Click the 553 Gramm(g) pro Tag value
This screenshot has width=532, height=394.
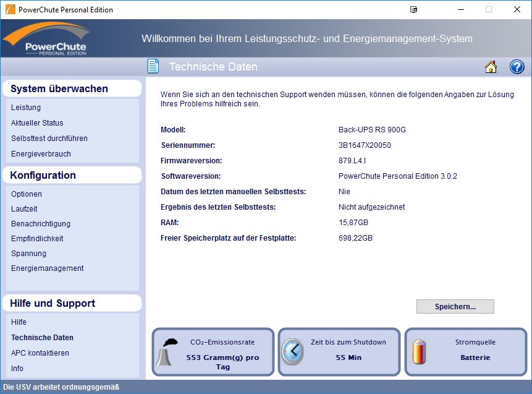pyautogui.click(x=222, y=362)
